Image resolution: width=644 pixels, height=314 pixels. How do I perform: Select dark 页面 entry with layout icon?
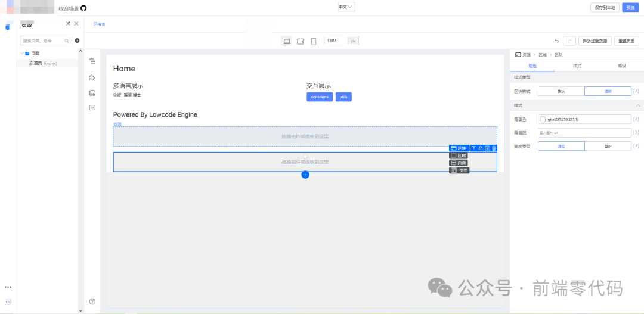(x=459, y=163)
